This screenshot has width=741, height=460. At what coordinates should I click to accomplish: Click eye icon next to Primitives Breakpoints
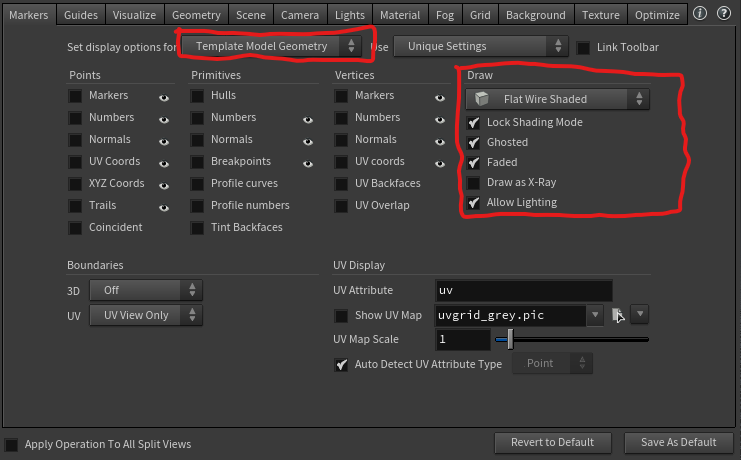point(308,162)
